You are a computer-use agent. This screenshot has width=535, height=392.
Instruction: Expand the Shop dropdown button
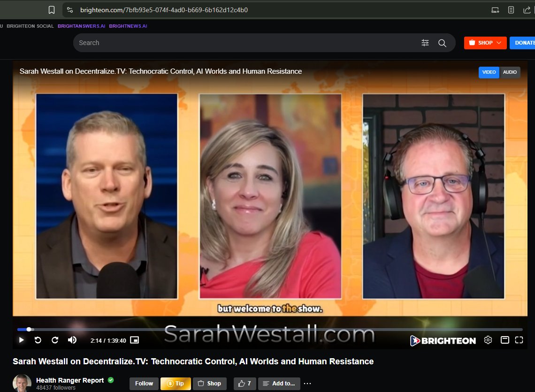click(485, 43)
